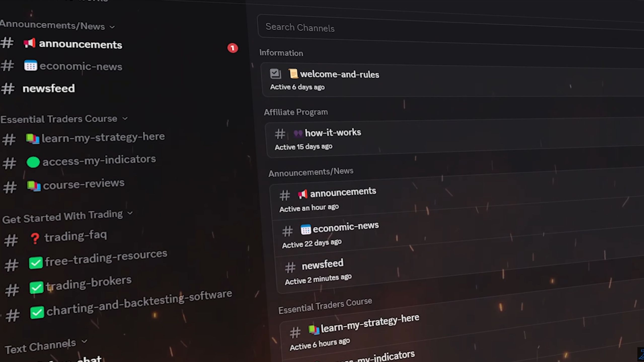Click megaphone icon in browser announcements row
This screenshot has height=362, width=644.
pyautogui.click(x=302, y=194)
